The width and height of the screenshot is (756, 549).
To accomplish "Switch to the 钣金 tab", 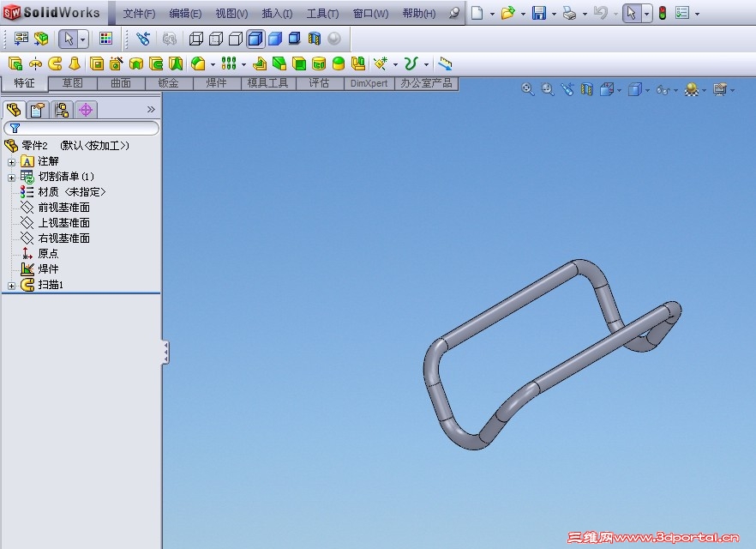I will 169,83.
